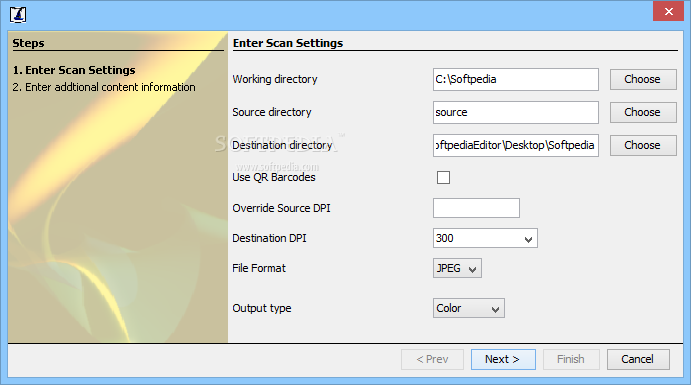Select step 2 Enter addtional content information
The width and height of the screenshot is (691, 385).
pyautogui.click(x=104, y=87)
